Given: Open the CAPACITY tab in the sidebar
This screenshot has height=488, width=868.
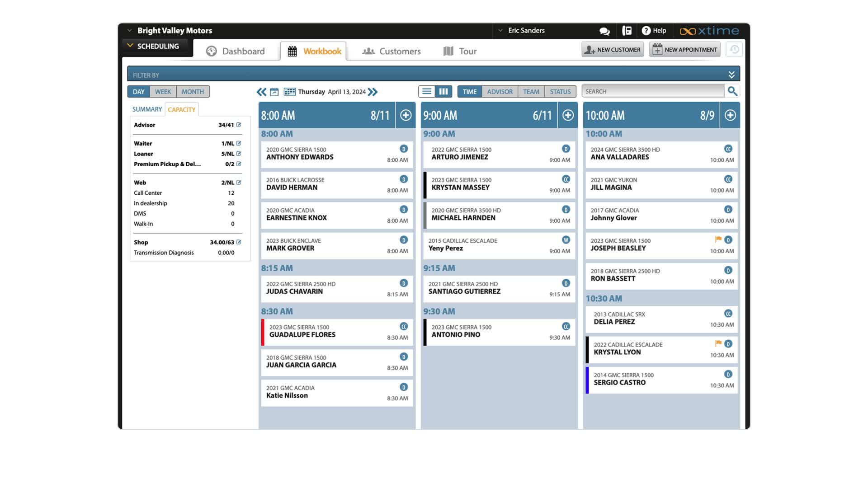Looking at the screenshot, I should point(182,109).
